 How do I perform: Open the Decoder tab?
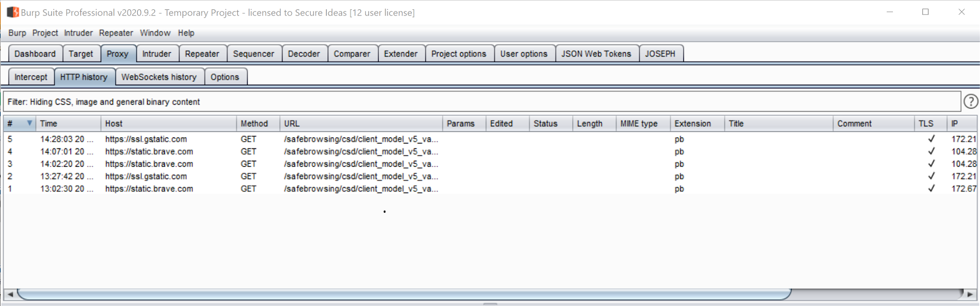(304, 54)
